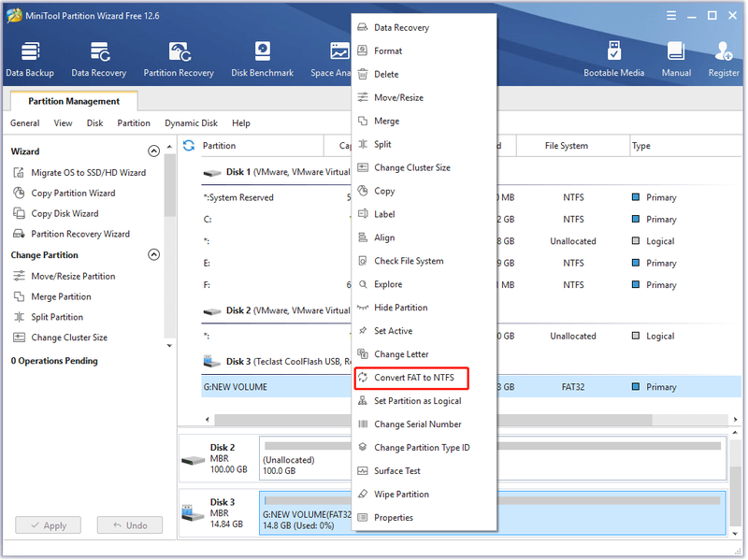Viewport: 748px width, 560px height.
Task: Choose Data Recovery in context menu
Action: pyautogui.click(x=424, y=28)
